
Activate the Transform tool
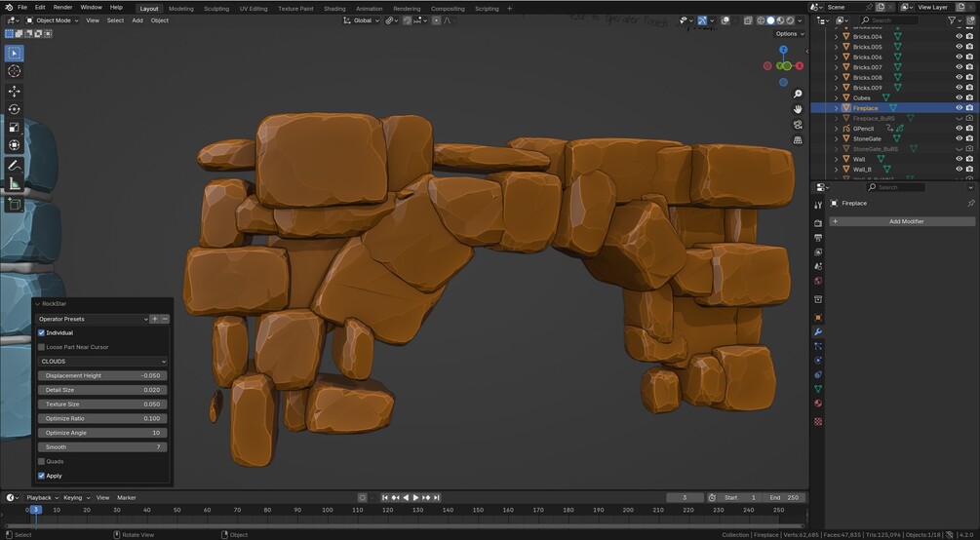tap(15, 145)
